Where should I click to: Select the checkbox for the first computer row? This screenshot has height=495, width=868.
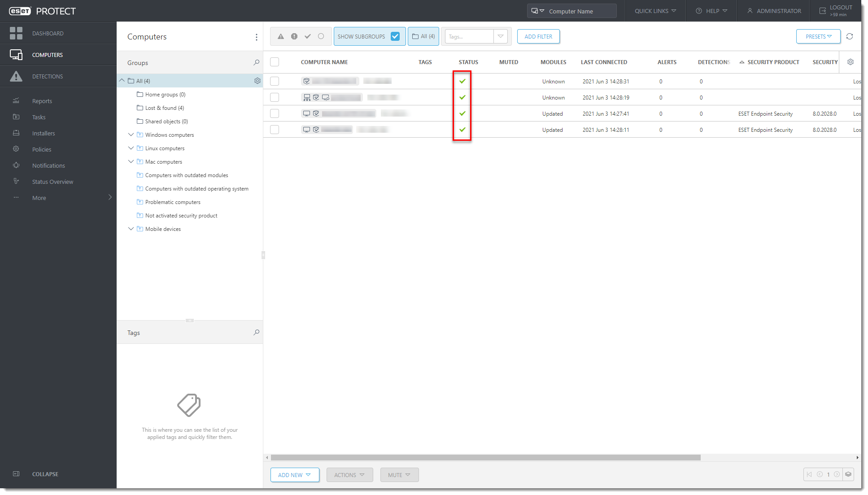(x=275, y=81)
